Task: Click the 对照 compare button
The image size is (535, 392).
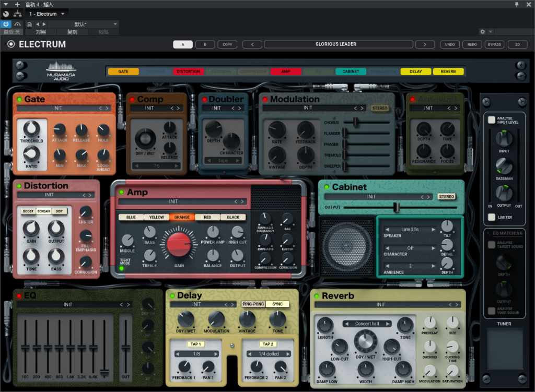Action: 41,32
